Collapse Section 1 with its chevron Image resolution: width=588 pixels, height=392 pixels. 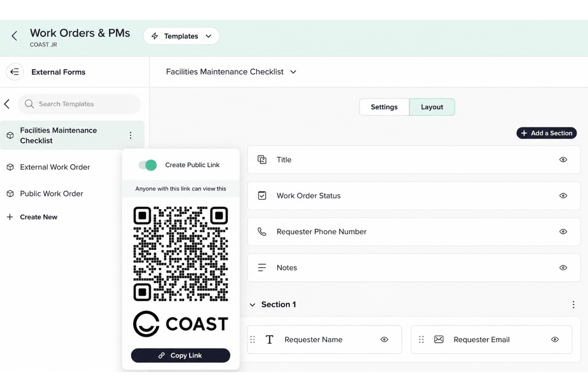point(252,305)
